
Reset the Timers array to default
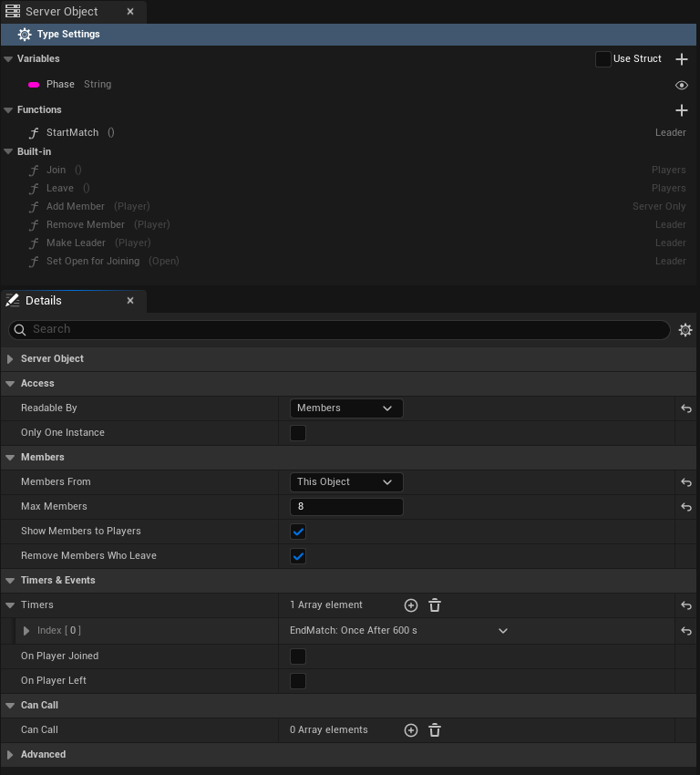(686, 605)
